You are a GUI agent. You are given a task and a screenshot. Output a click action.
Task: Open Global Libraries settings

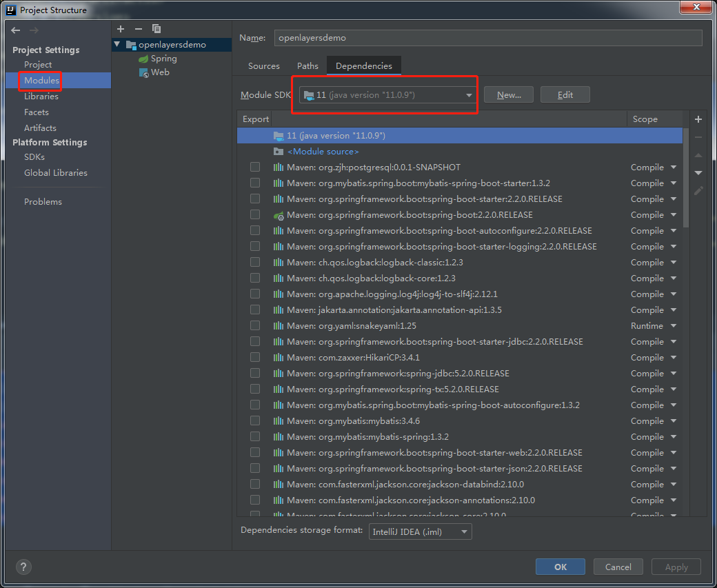pyautogui.click(x=56, y=173)
